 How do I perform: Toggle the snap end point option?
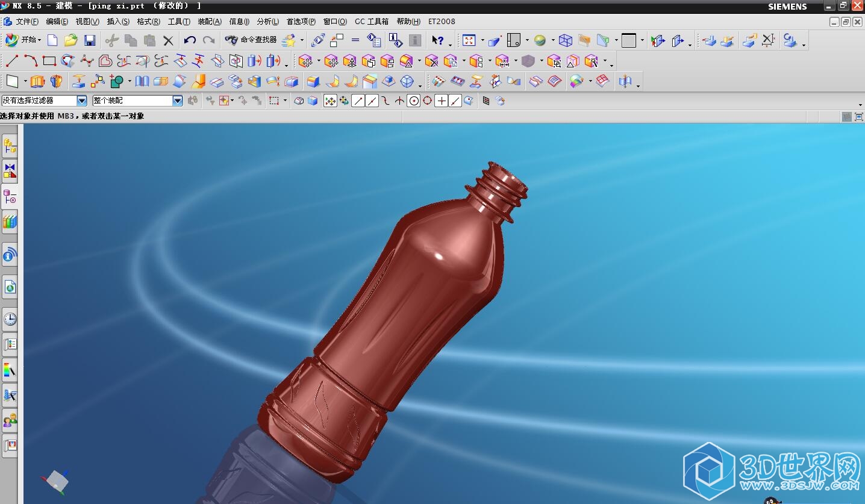click(358, 101)
